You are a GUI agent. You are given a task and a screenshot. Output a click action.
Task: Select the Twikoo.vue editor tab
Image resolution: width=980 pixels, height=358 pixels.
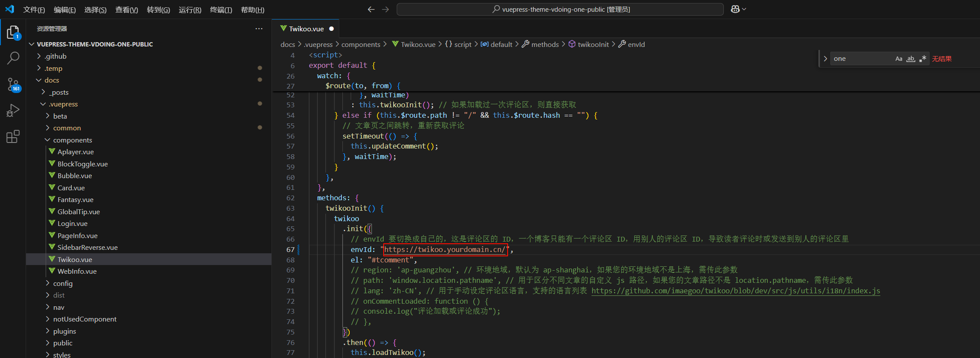coord(306,29)
